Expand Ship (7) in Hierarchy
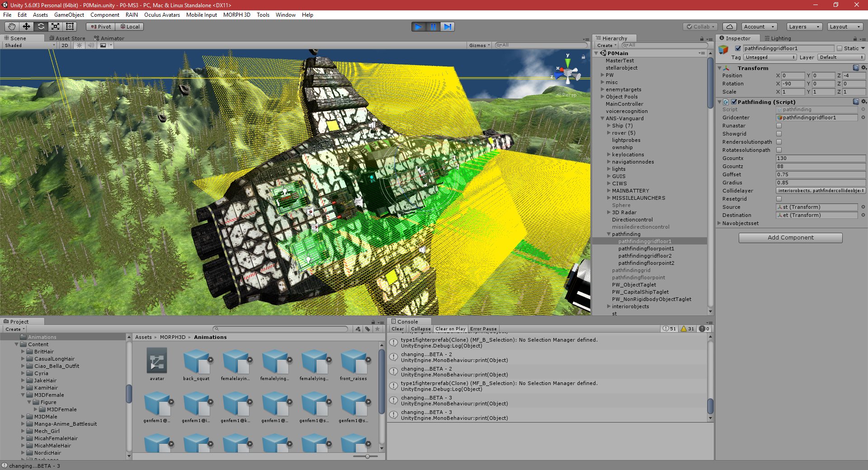The image size is (868, 470). click(x=609, y=126)
